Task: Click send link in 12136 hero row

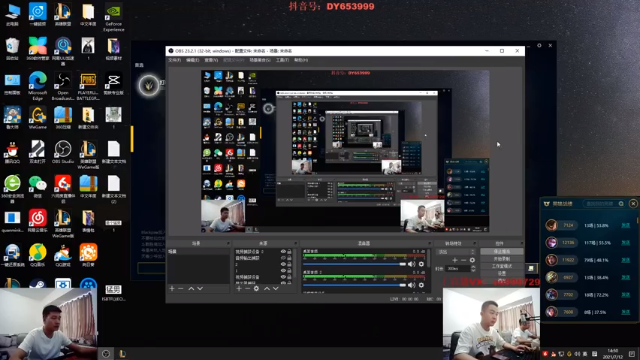Action: tap(625, 242)
